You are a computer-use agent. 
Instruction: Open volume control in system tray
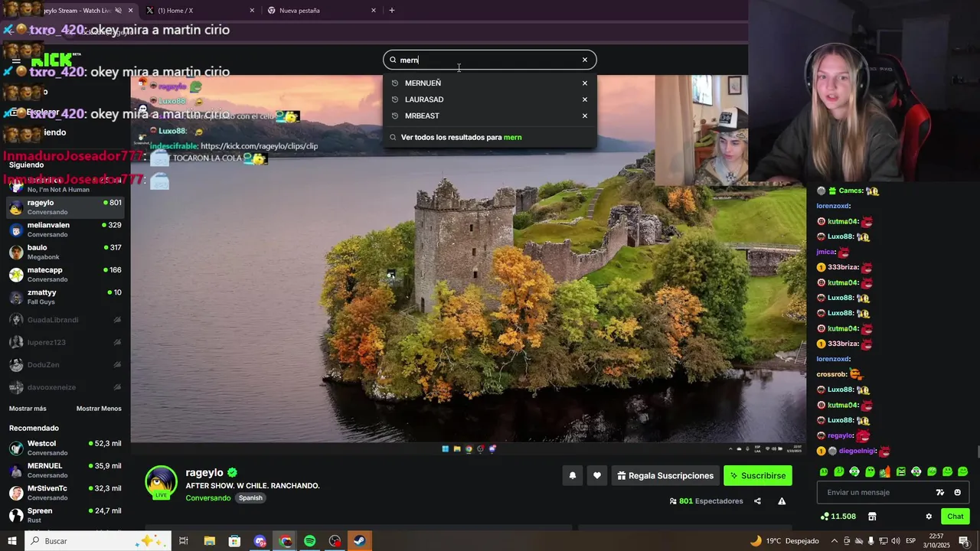[x=895, y=541]
